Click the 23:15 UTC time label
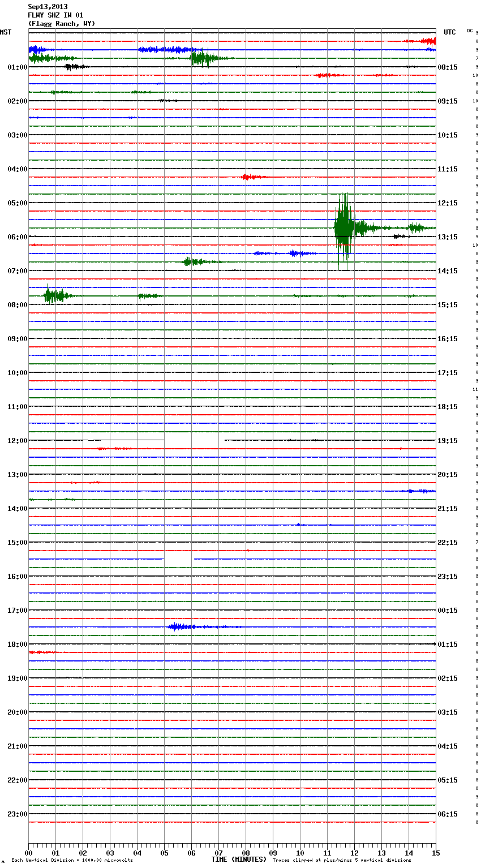This screenshot has height=868, width=481. tap(448, 577)
